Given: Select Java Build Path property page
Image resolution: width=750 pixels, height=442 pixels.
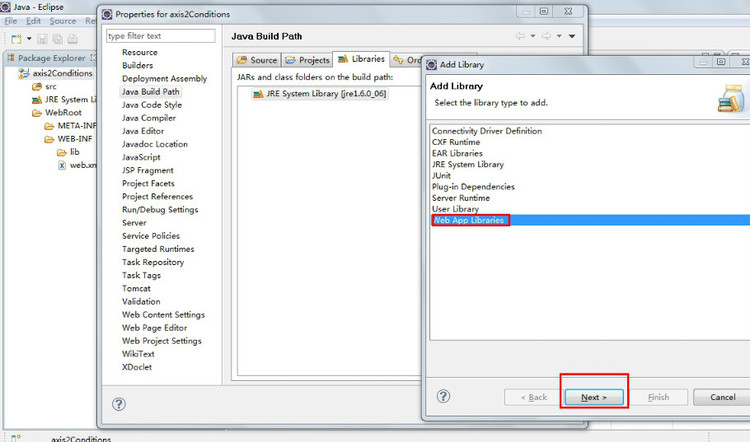Looking at the screenshot, I should pyautogui.click(x=151, y=91).
